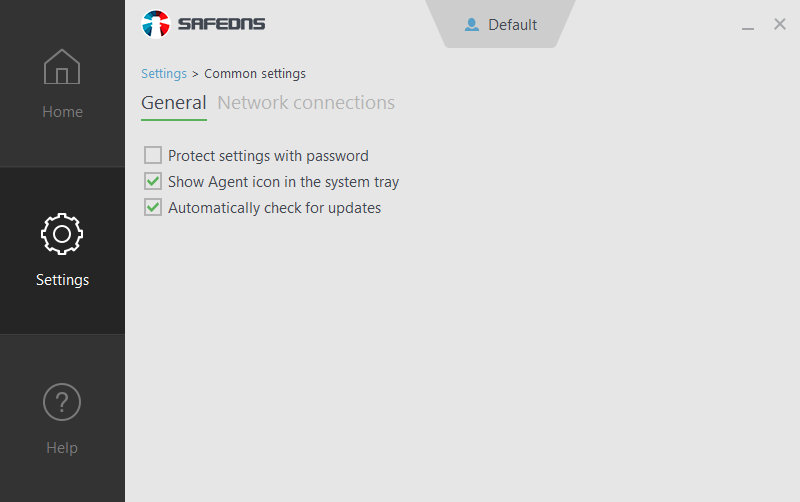Click the SafeDNS logo
800x502 pixels.
(x=204, y=24)
